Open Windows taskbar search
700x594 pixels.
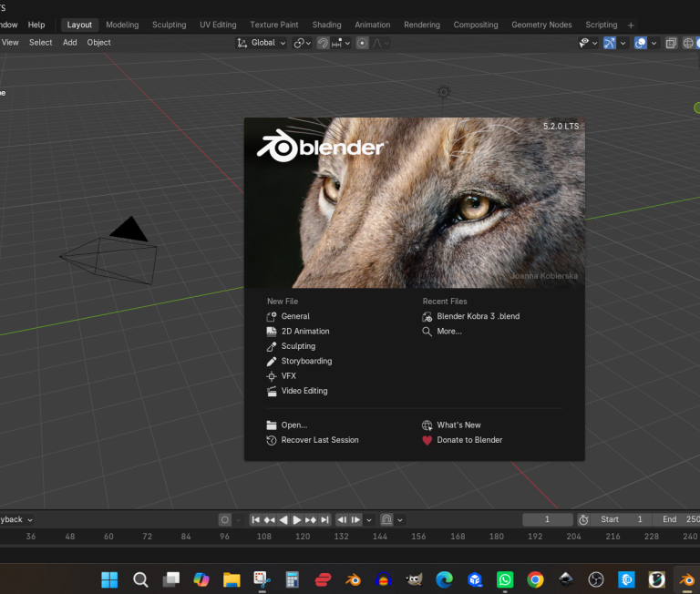(x=140, y=579)
